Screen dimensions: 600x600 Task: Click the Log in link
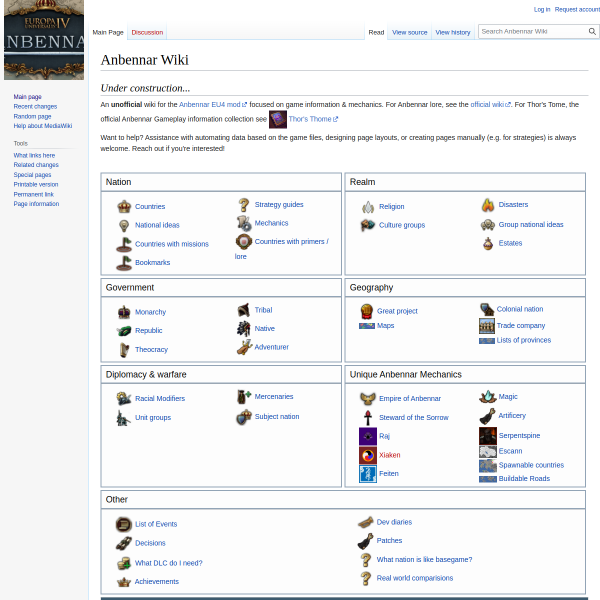[542, 10]
